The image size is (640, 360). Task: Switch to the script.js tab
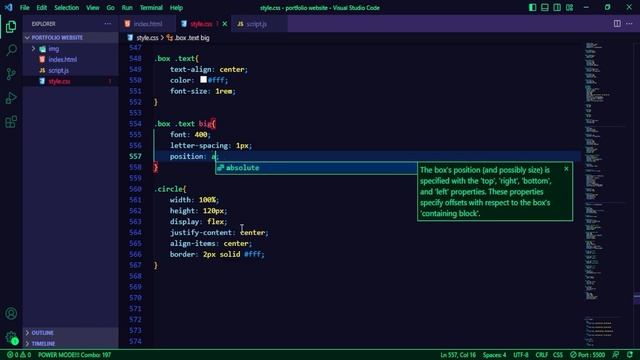[x=256, y=24]
